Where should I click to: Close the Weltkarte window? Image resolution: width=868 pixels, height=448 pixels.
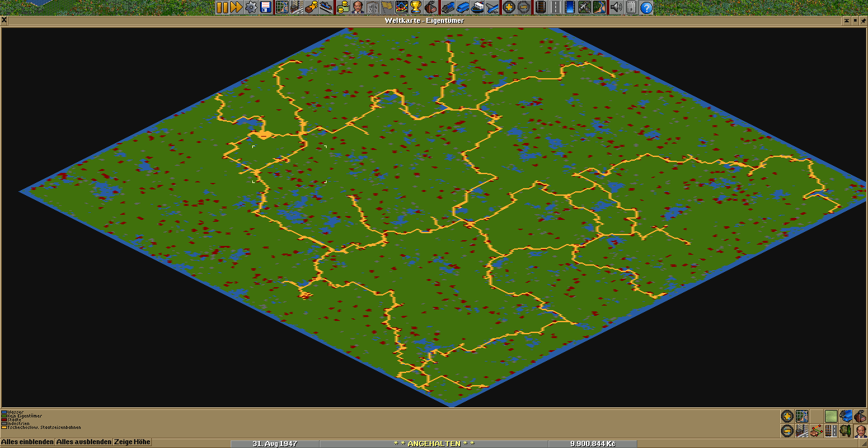pyautogui.click(x=4, y=20)
